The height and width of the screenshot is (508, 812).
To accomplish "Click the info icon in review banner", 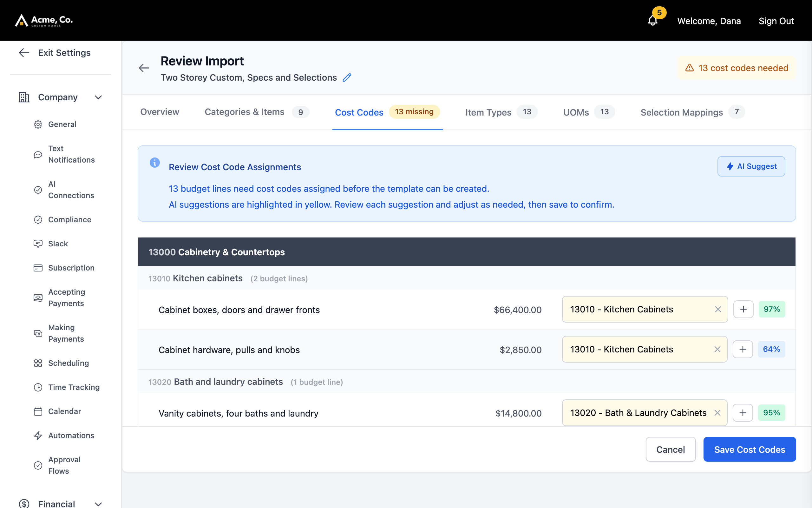I will tap(155, 163).
